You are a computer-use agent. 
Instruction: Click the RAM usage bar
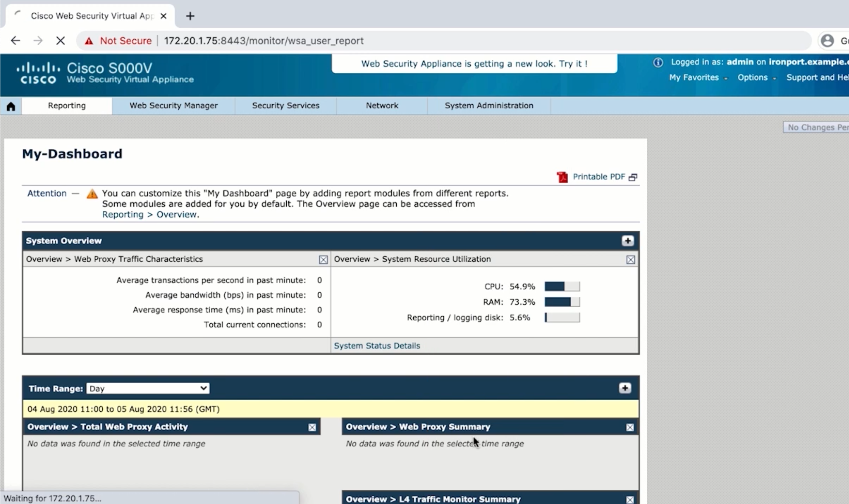562,302
